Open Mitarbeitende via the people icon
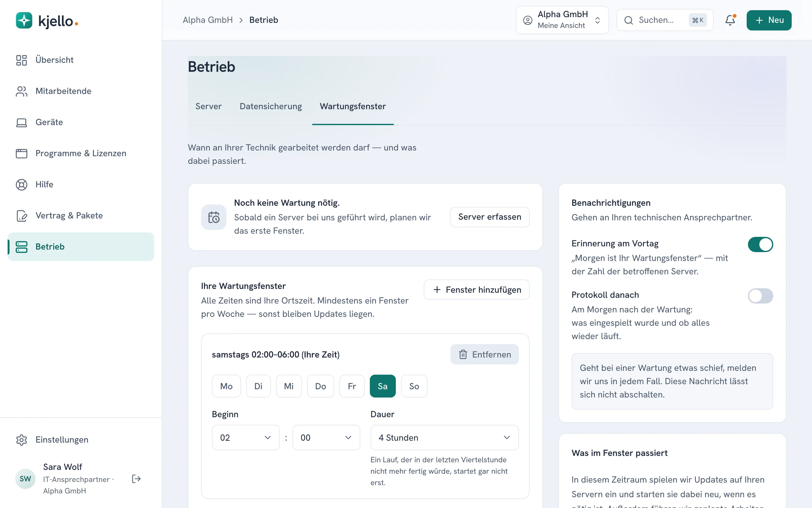Viewport: 812px width, 508px height. coord(22,91)
